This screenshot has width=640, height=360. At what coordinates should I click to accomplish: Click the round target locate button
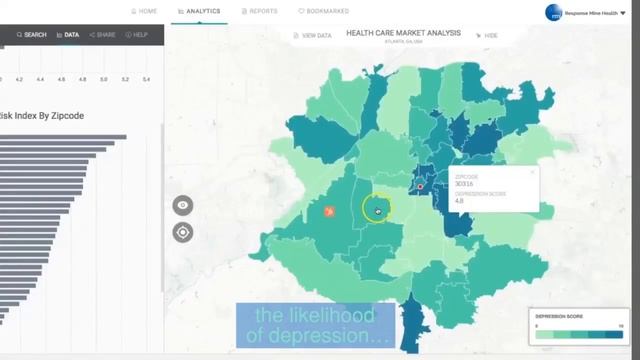183,233
